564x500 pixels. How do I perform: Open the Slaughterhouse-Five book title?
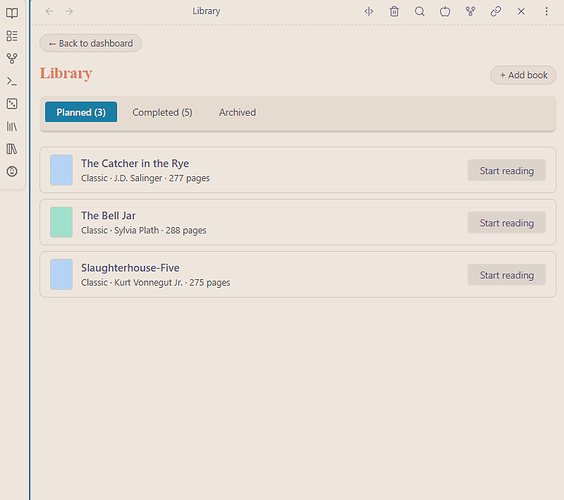point(130,268)
